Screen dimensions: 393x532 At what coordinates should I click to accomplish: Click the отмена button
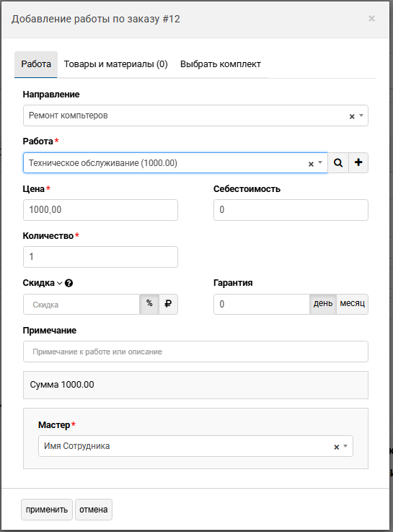click(x=94, y=510)
